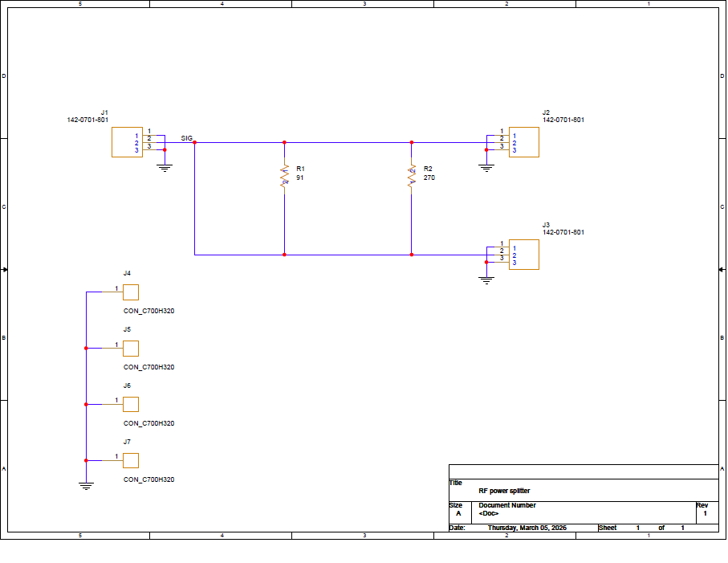
Task: Click the Document Number heading
Action: (x=507, y=505)
